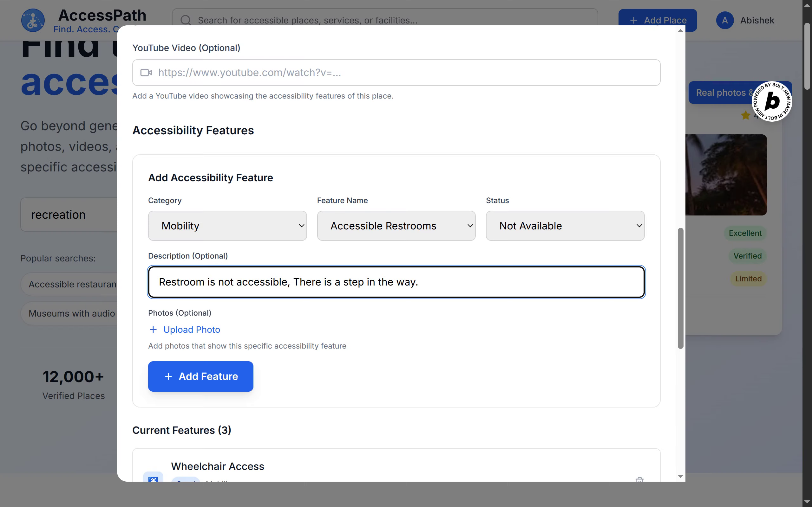Click the AccessPath wheelchair logo icon
This screenshot has height=507, width=812.
click(33, 20)
